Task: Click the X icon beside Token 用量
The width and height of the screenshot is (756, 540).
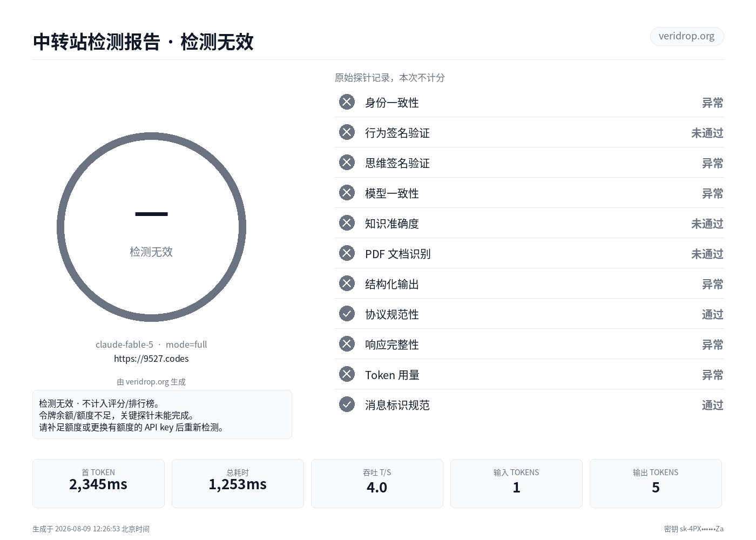Action: pyautogui.click(x=347, y=374)
